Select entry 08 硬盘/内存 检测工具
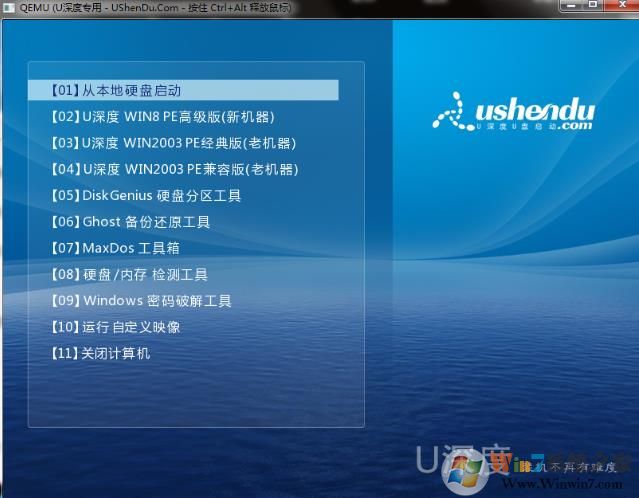The image size is (639, 498). point(129,274)
